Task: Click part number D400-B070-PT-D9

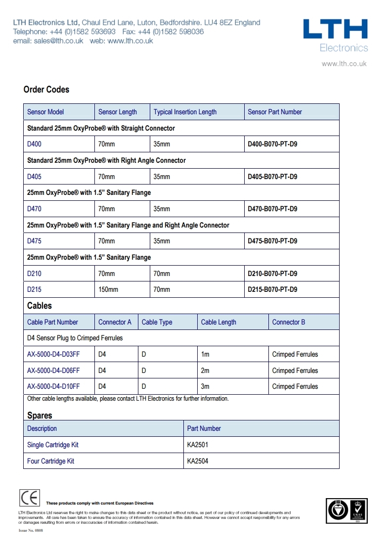Action: (272, 144)
